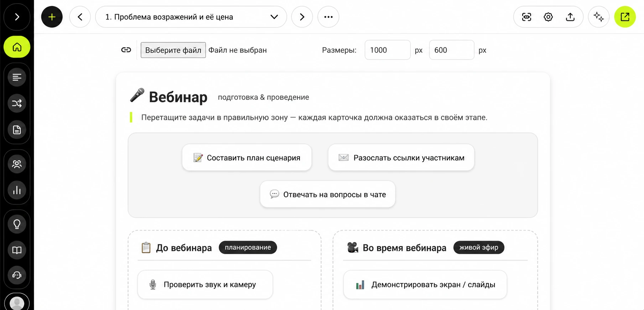Open the settings gear icon
This screenshot has width=644, height=310.
pos(548,17)
